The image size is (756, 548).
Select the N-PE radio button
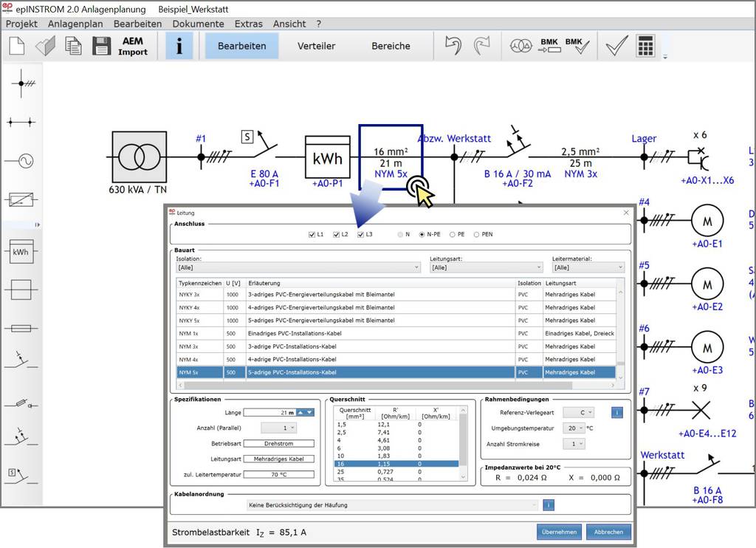[x=422, y=234]
